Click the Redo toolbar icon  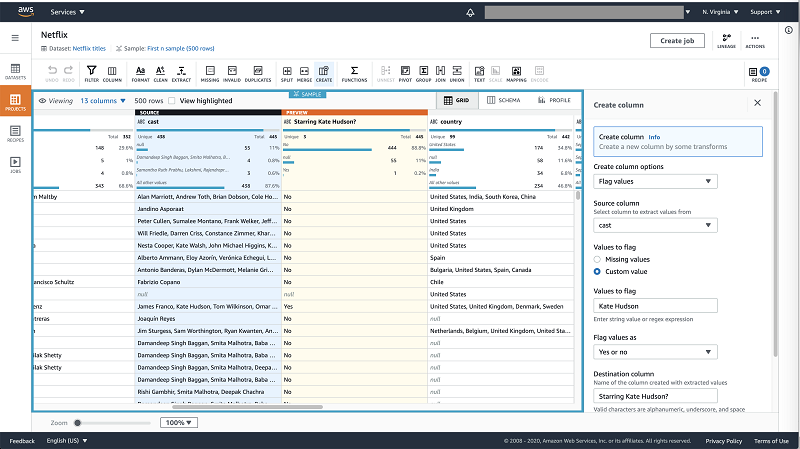(68, 73)
